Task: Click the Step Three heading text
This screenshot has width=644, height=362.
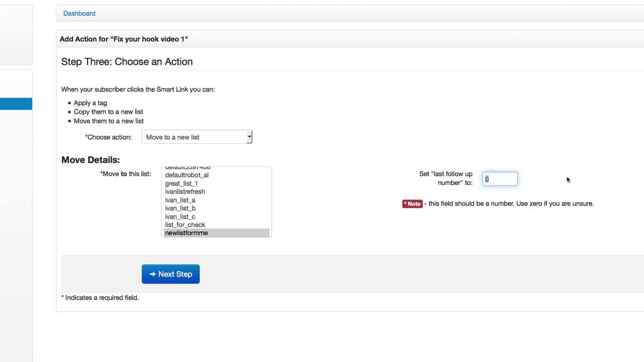Action: coord(127,62)
